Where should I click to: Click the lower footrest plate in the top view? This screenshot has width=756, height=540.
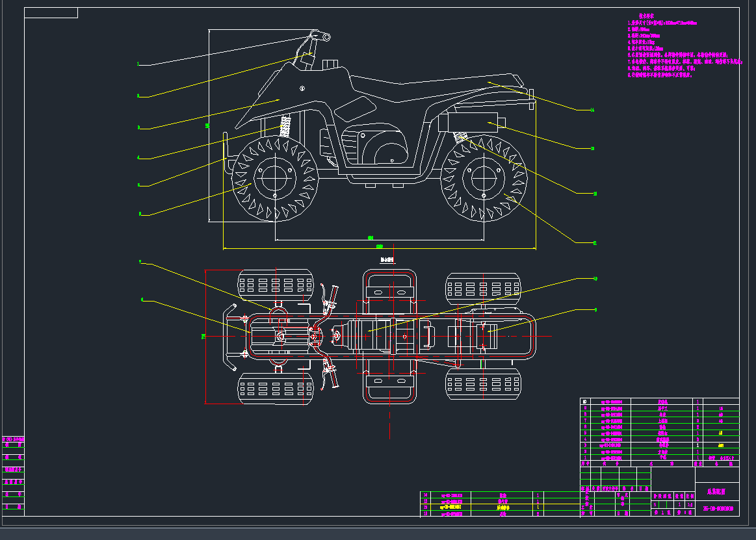pos(389,381)
